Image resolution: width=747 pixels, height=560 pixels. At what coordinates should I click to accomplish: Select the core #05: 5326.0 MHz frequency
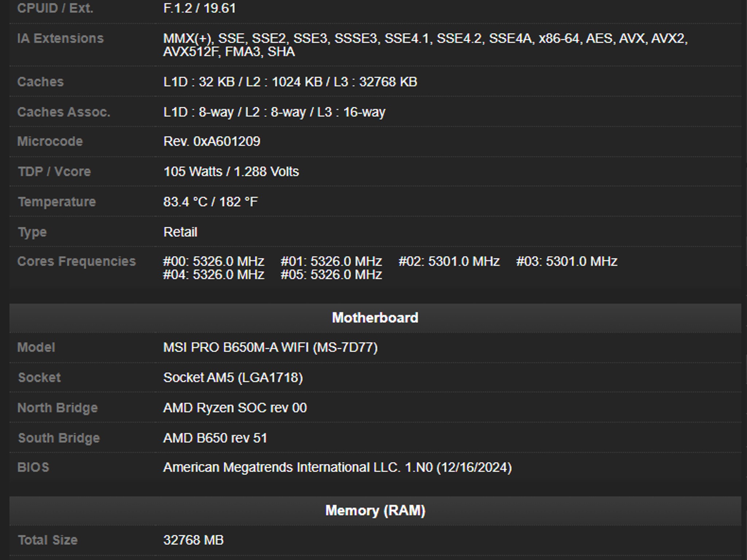[331, 275]
